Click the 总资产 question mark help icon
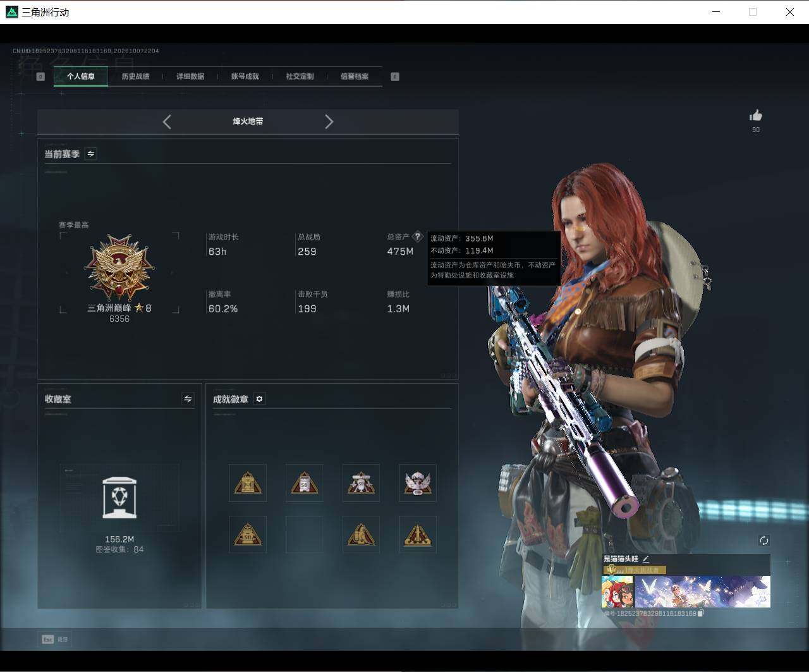Image resolution: width=809 pixels, height=672 pixels. [417, 237]
